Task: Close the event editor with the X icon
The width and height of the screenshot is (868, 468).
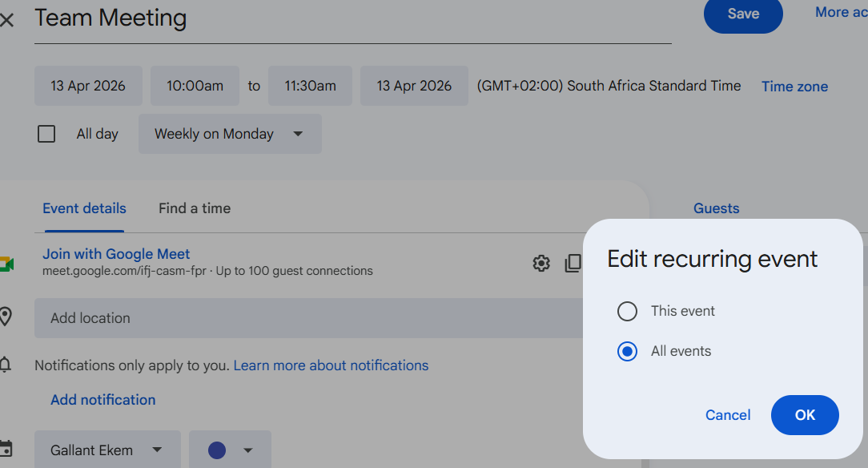Action: click(6, 21)
